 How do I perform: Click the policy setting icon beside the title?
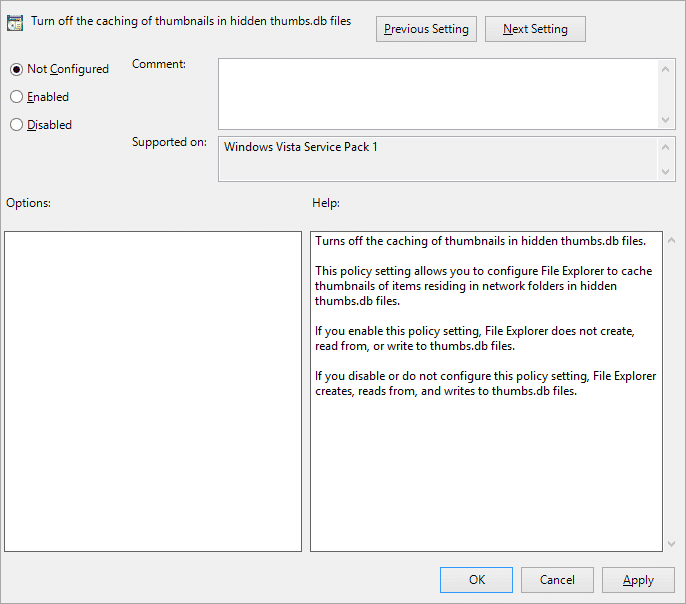pos(15,22)
